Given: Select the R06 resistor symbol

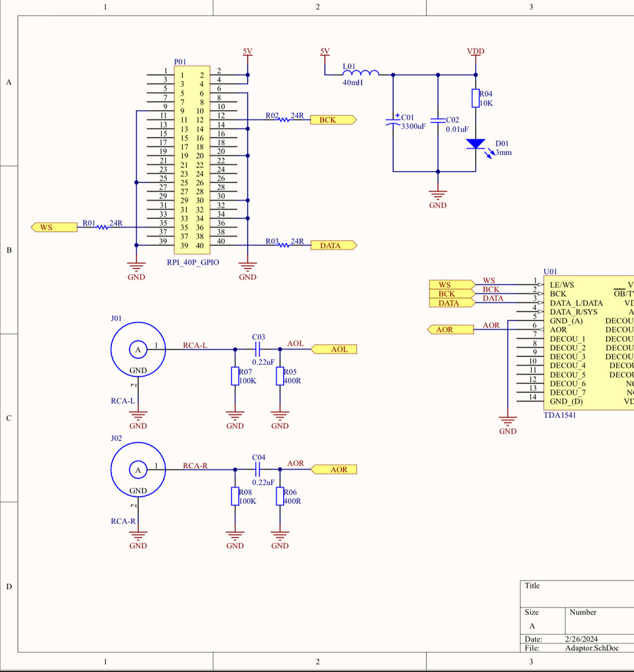Looking at the screenshot, I should coord(280,497).
